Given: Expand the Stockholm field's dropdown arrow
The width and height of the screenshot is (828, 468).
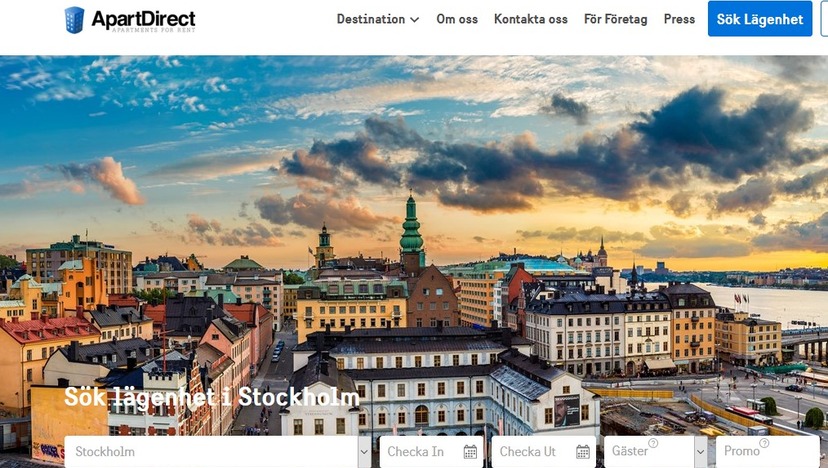Looking at the screenshot, I should [364, 452].
